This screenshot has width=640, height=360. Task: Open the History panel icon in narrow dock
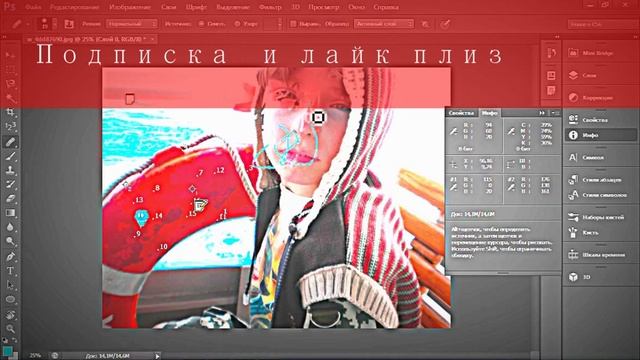pos(551,53)
